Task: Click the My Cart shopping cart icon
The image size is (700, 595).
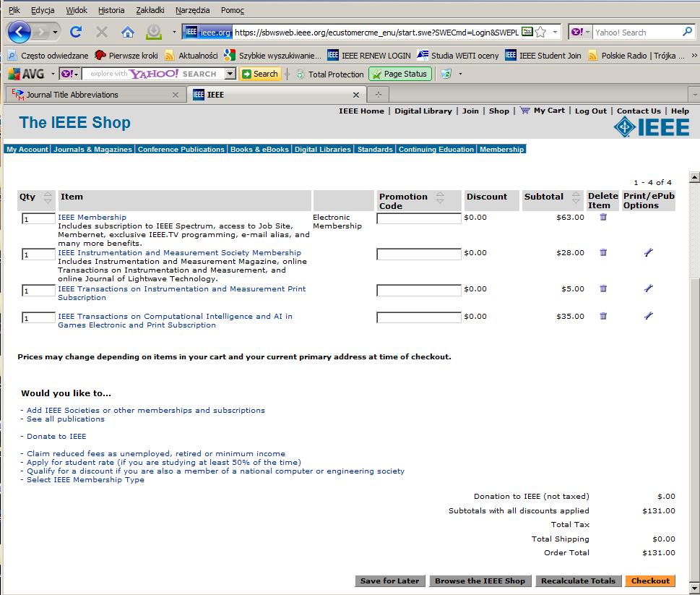Action: 524,111
